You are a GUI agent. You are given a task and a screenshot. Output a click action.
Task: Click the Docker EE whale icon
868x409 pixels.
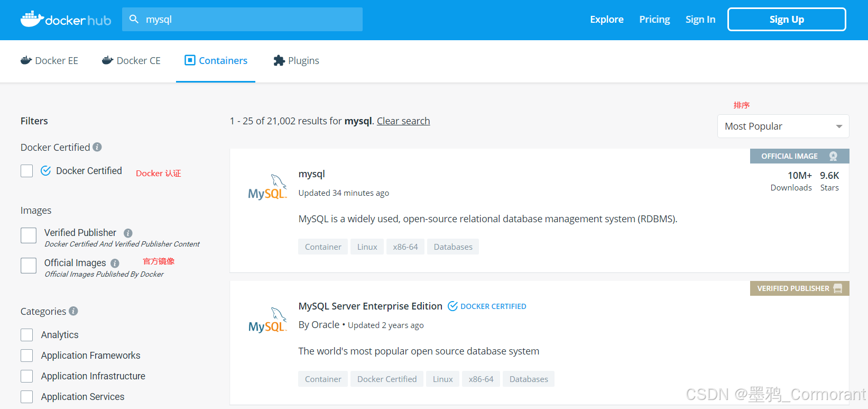[x=26, y=60]
